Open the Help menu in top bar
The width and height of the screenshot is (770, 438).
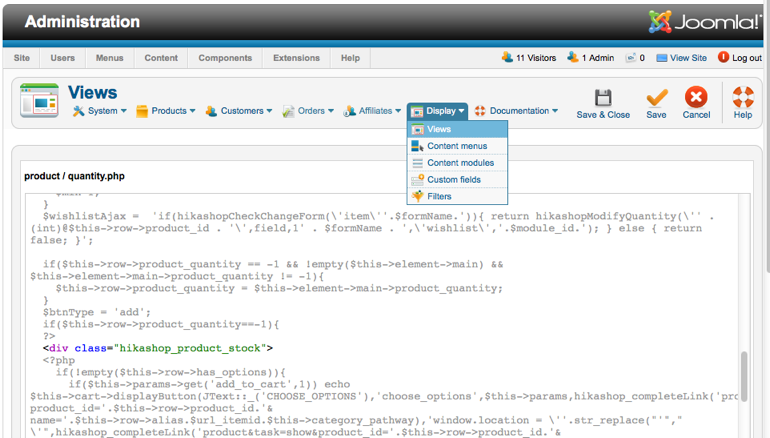351,58
